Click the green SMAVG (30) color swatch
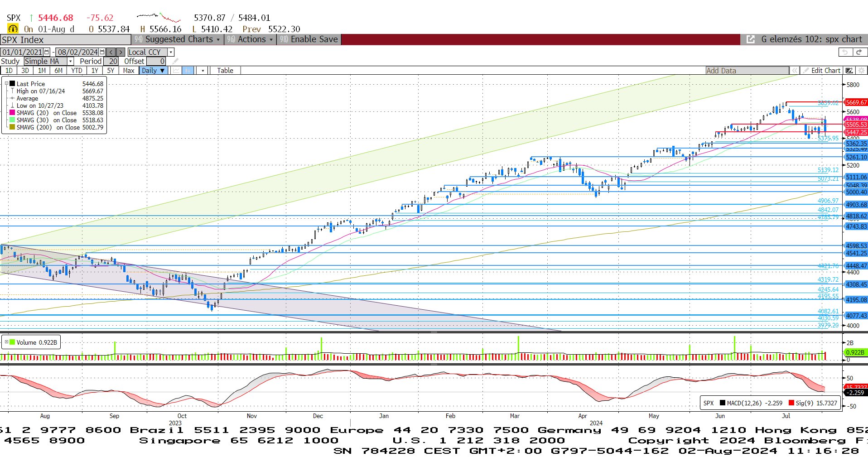The height and width of the screenshot is (476, 868). [x=12, y=120]
